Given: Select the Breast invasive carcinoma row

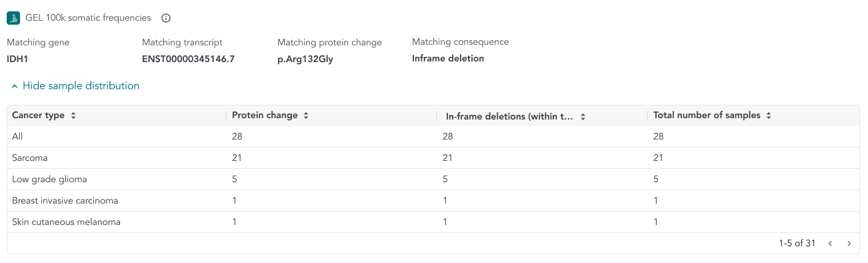Looking at the screenshot, I should (x=433, y=201).
